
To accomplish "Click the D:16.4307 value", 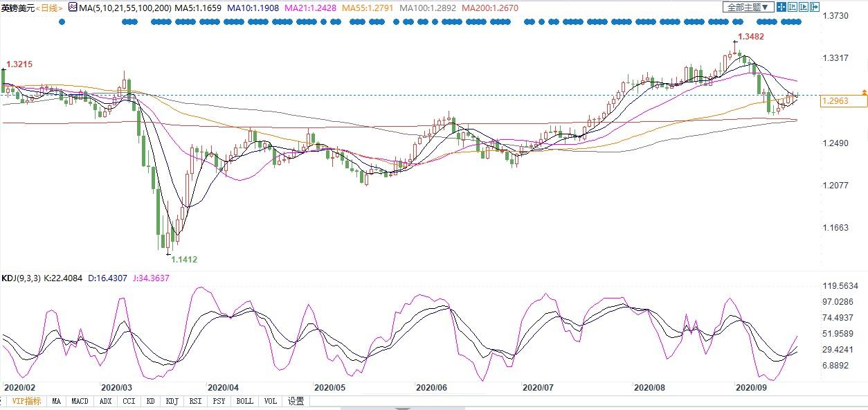I will (x=107, y=278).
